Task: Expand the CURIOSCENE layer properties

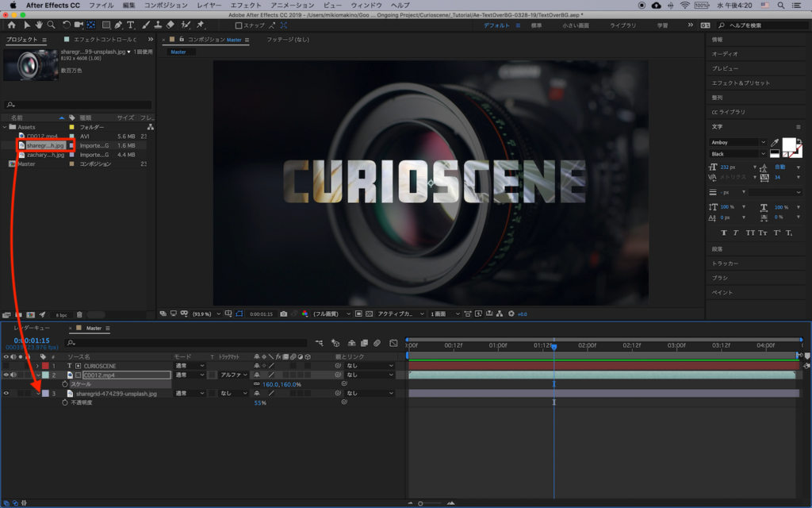Action: [x=36, y=366]
